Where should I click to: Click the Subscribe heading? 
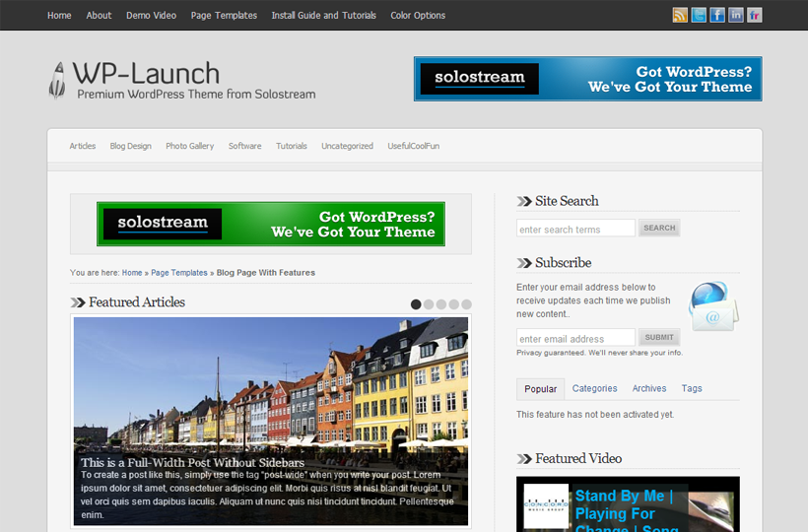[x=564, y=263]
